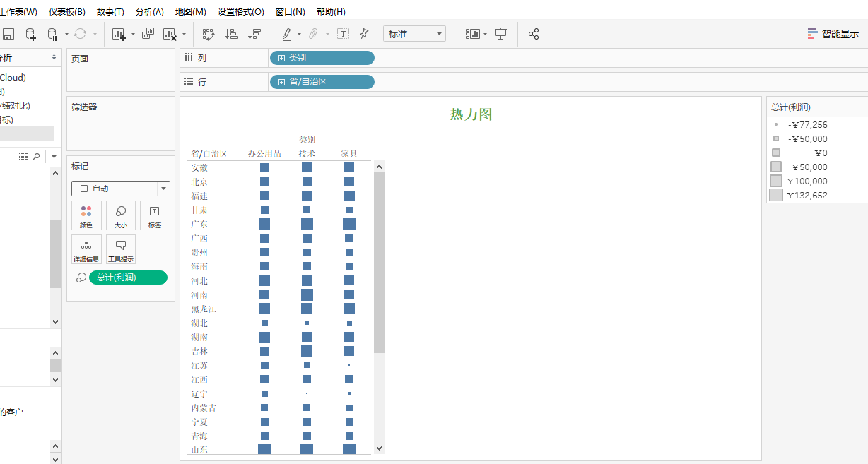Click the 安徽 办公用品 square mark

pyautogui.click(x=264, y=167)
